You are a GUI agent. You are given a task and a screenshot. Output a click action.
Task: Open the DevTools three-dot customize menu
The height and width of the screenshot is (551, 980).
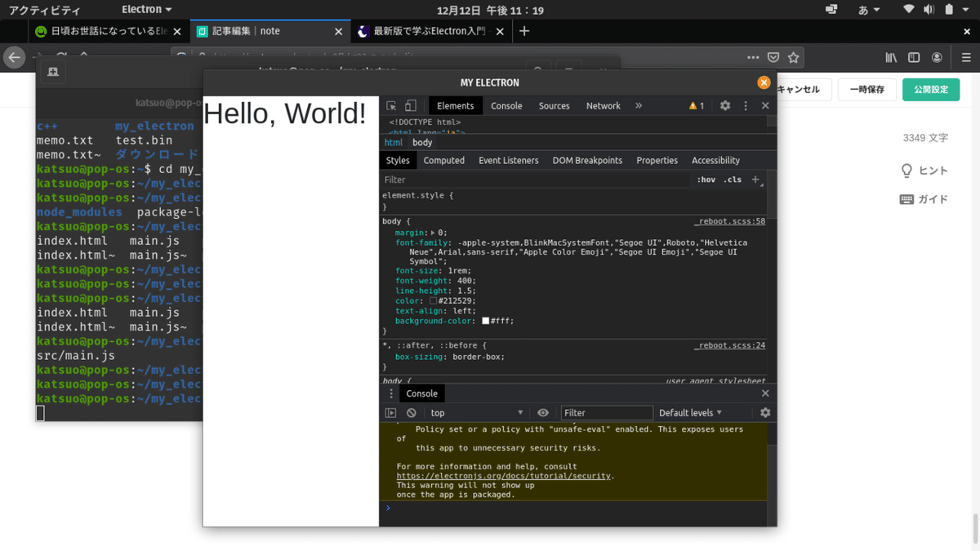(x=745, y=106)
